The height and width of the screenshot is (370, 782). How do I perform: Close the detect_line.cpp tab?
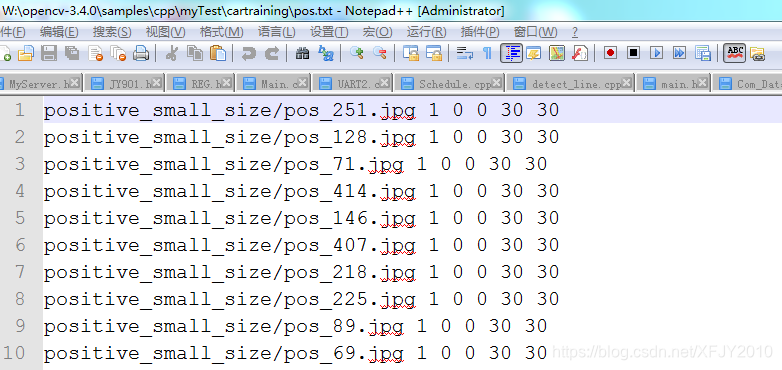tap(627, 83)
